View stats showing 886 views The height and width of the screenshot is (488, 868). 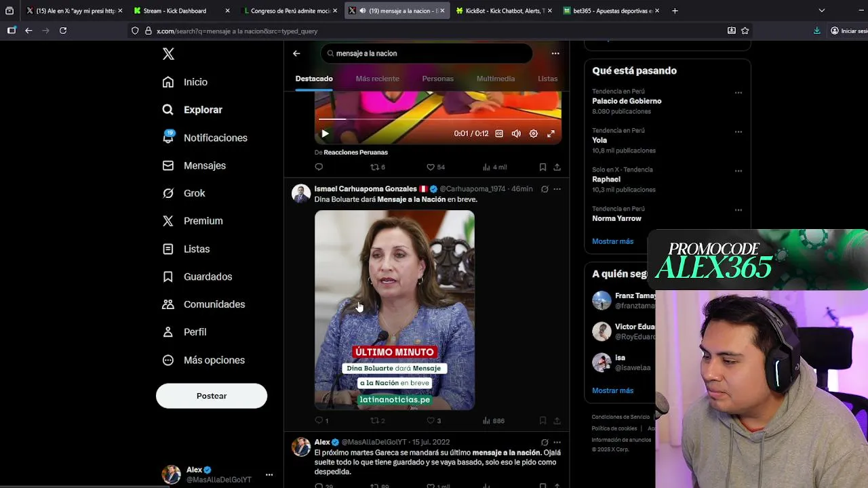493,420
